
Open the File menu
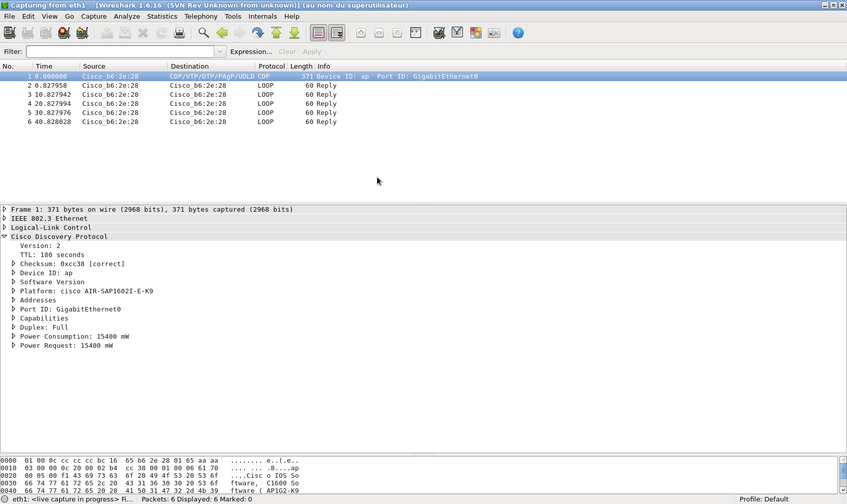click(x=10, y=16)
